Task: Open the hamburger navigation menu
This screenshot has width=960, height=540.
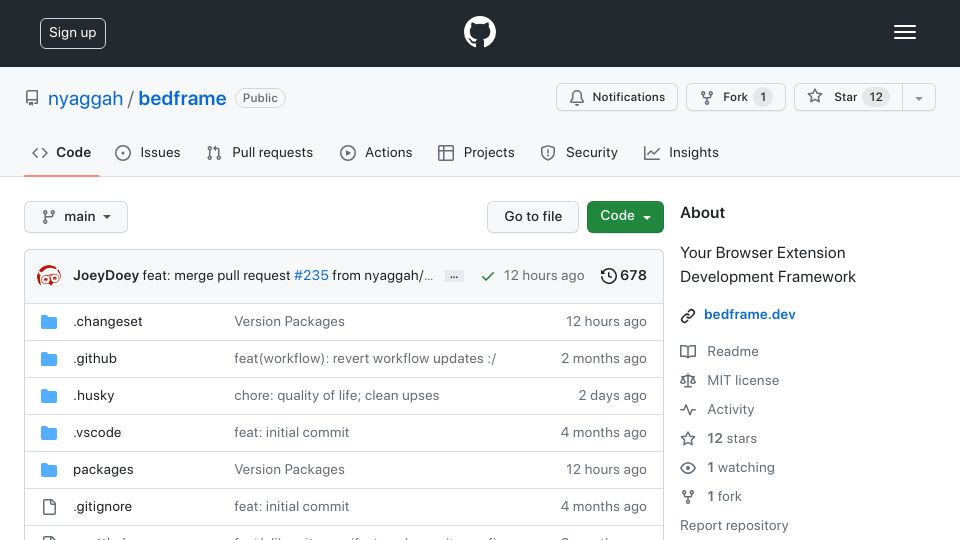Action: point(904,32)
